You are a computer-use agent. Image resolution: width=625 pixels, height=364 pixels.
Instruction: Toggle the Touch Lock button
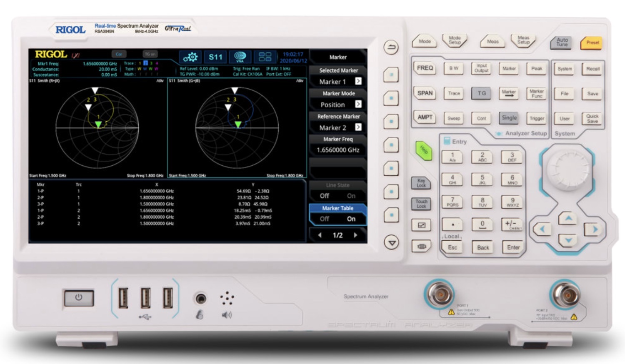[421, 203]
